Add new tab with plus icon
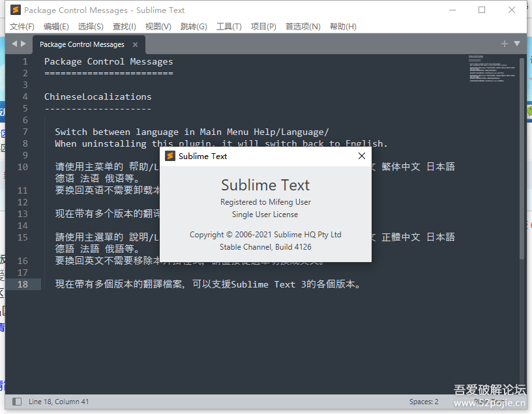This screenshot has width=532, height=414. click(504, 44)
